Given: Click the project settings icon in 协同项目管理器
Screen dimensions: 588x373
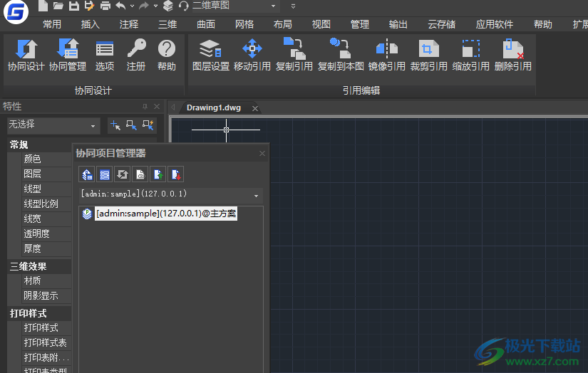Looking at the screenshot, I should tap(87, 174).
